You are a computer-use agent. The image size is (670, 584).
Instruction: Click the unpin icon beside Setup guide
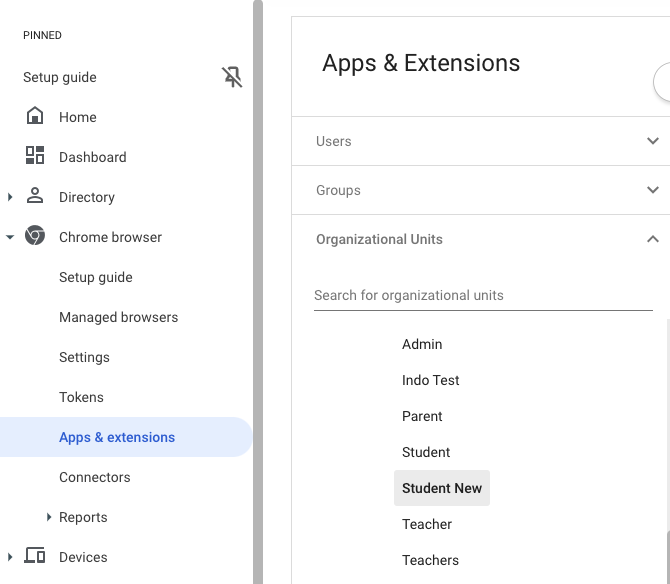tap(232, 77)
